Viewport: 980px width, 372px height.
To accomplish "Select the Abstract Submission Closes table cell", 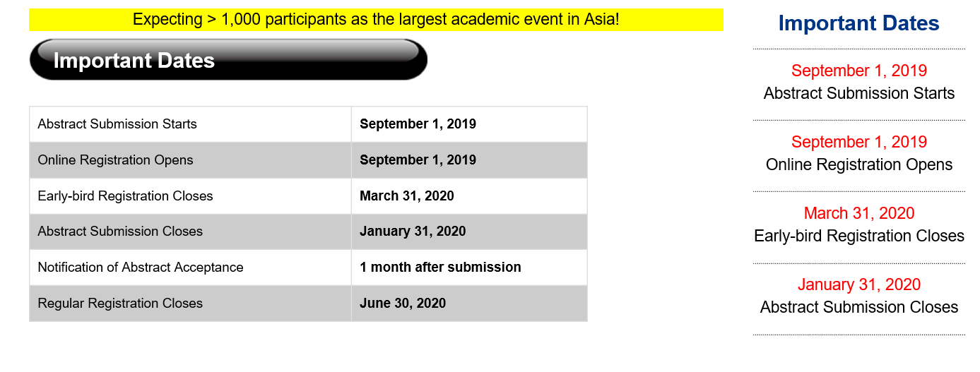I will (120, 232).
